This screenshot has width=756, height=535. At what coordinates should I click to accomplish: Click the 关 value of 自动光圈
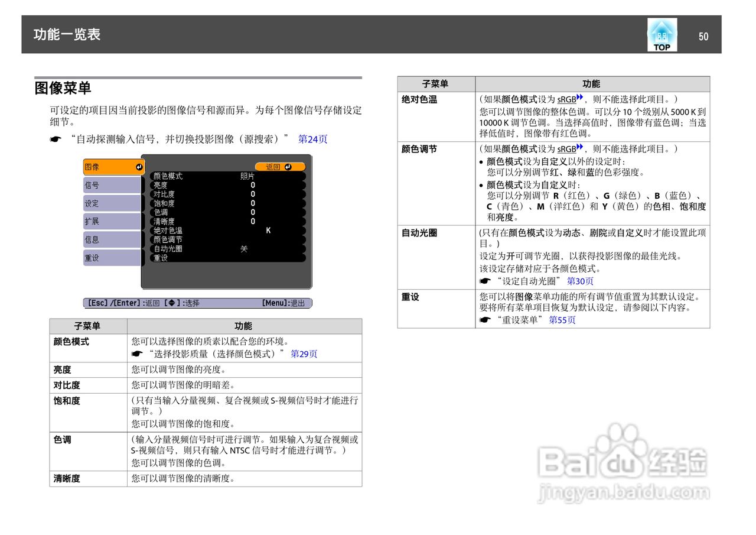244,249
